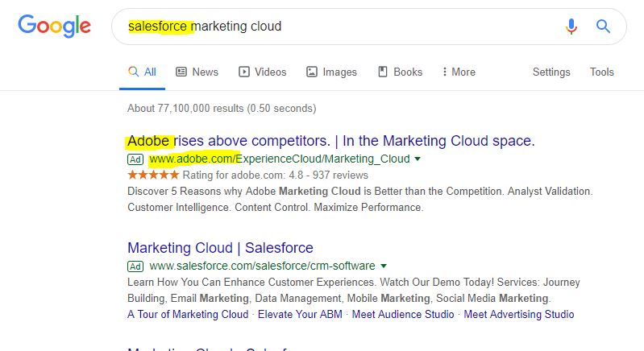Click the Google logo
The height and width of the screenshot is (351, 644).
[54, 26]
